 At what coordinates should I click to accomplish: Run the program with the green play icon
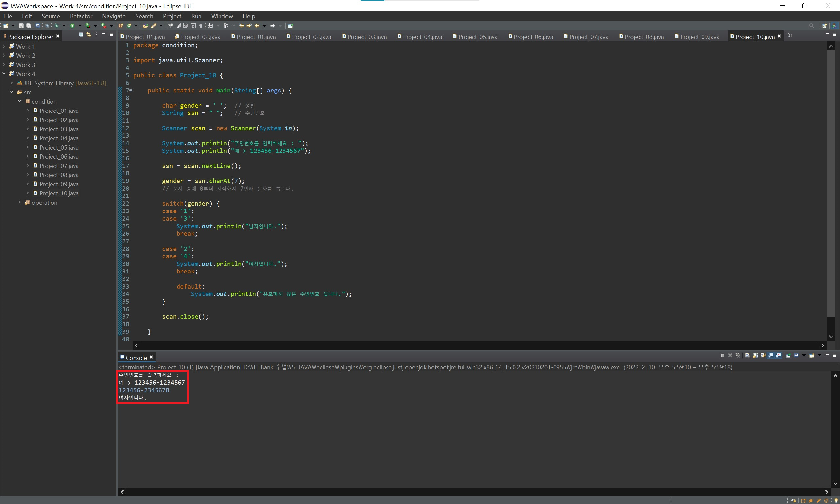(x=72, y=26)
